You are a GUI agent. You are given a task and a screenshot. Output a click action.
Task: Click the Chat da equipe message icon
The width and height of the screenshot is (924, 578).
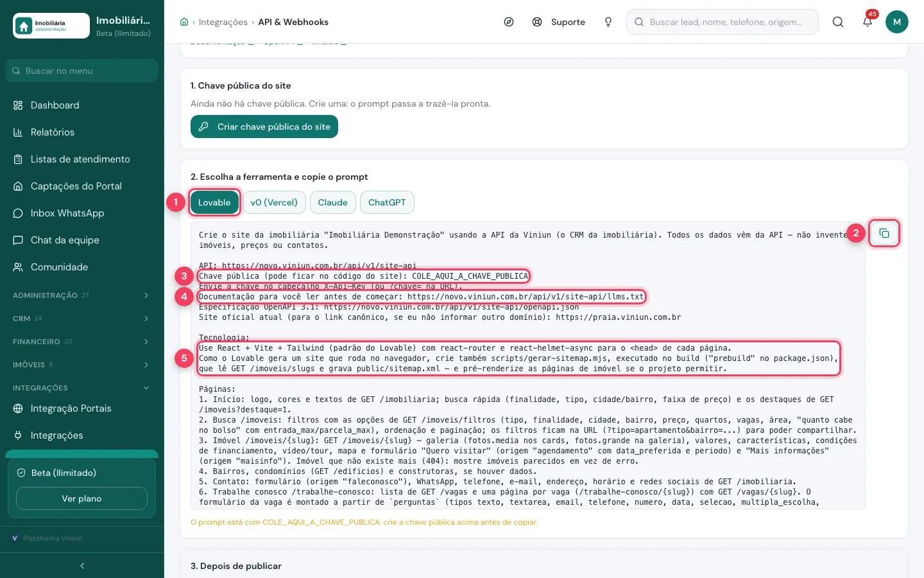[x=18, y=240]
